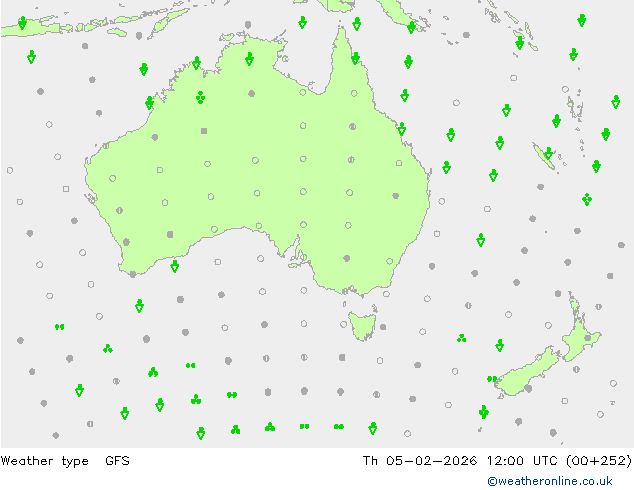The image size is (634, 490).
Task: Click the gray cloud symbol on New Zealand's North Island
Action: pos(588,338)
